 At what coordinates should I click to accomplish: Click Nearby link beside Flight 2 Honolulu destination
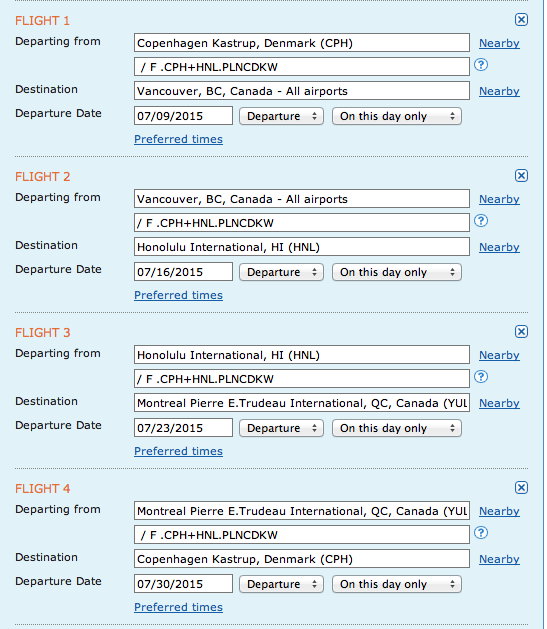(499, 248)
